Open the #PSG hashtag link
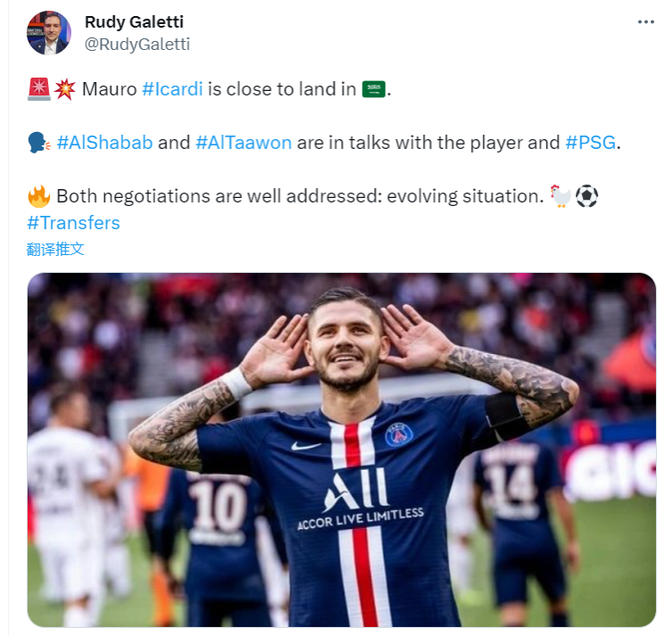Screen dimensions: 672x635 pos(591,143)
